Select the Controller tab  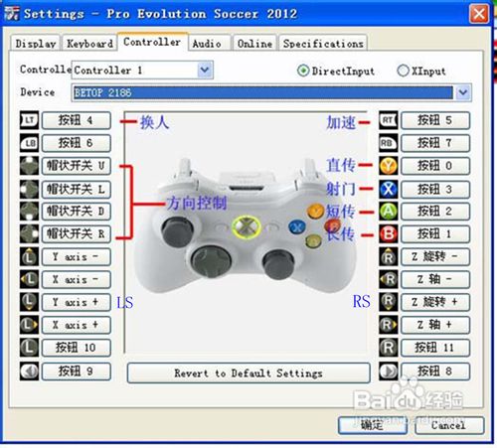tap(152, 42)
